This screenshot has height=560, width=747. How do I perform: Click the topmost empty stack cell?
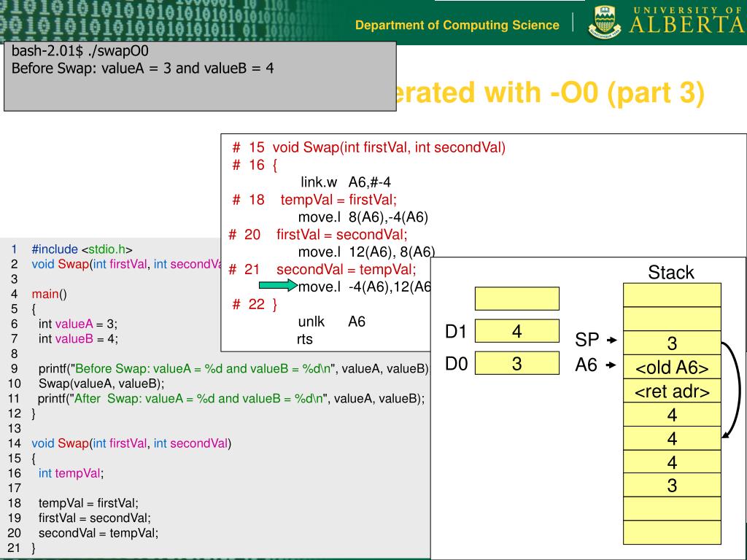coord(672,295)
